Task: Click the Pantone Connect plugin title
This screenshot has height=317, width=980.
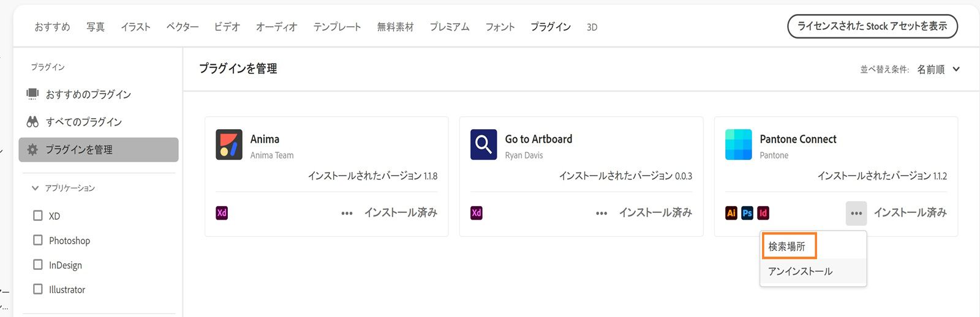Action: pyautogui.click(x=798, y=139)
